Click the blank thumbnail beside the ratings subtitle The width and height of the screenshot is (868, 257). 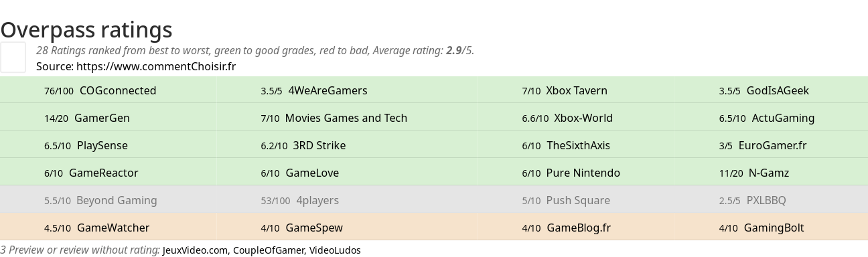click(13, 57)
